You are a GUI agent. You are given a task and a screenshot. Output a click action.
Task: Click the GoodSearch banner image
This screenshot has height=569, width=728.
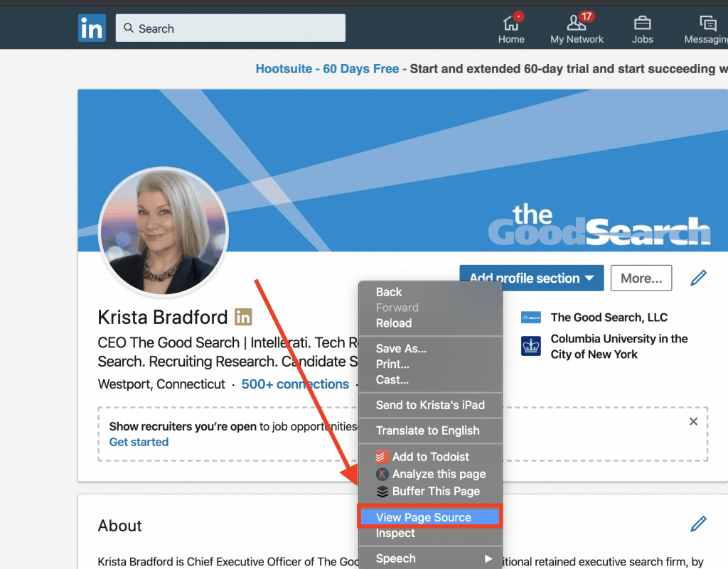402,170
